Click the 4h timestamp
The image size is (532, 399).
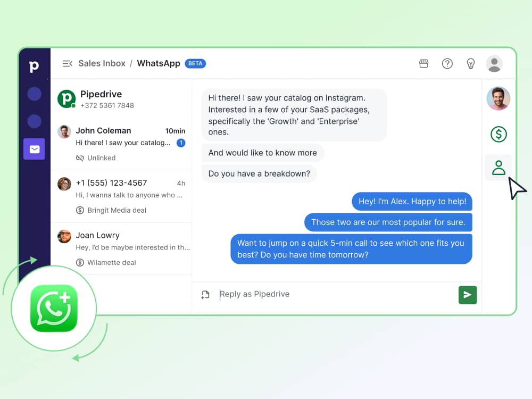coord(181,183)
